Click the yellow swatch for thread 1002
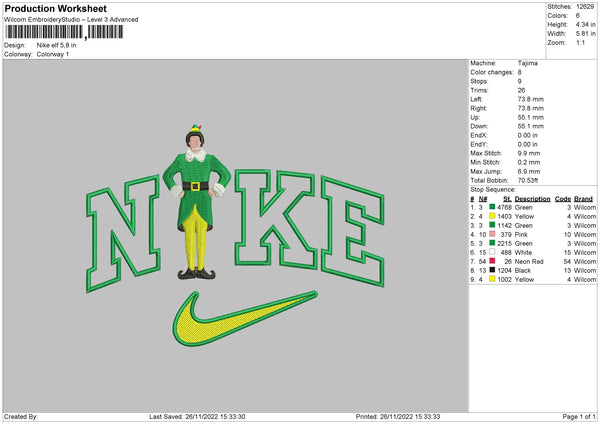This screenshot has height=424, width=600. click(492, 279)
